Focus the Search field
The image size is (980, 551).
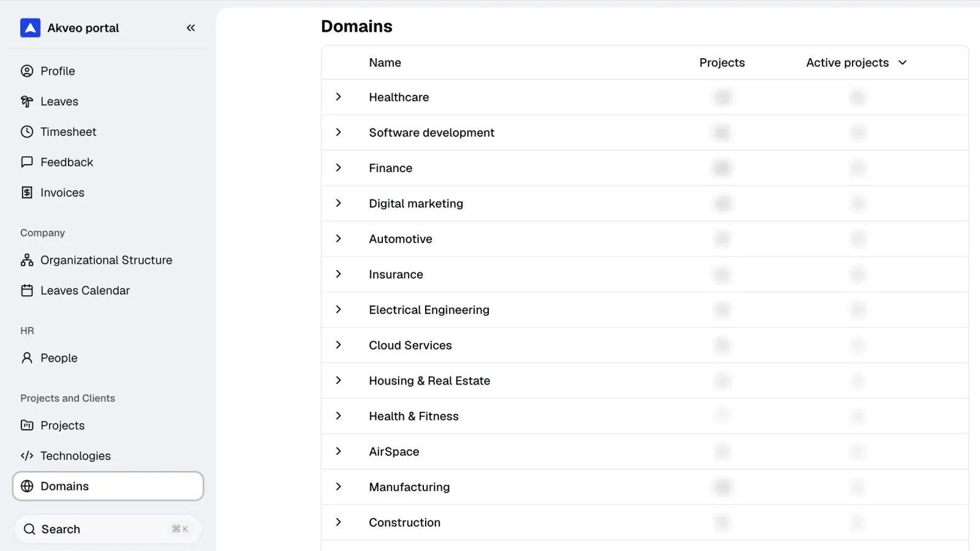108,530
